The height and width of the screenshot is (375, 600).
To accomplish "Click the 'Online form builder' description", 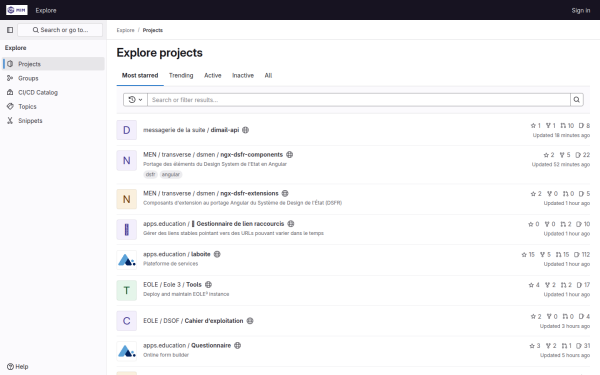I will [x=166, y=355].
